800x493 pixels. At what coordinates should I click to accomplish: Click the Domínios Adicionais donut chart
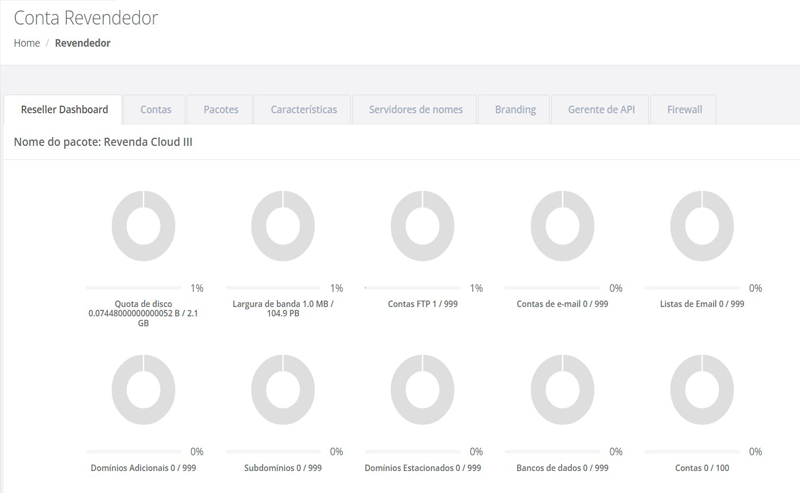(x=144, y=389)
